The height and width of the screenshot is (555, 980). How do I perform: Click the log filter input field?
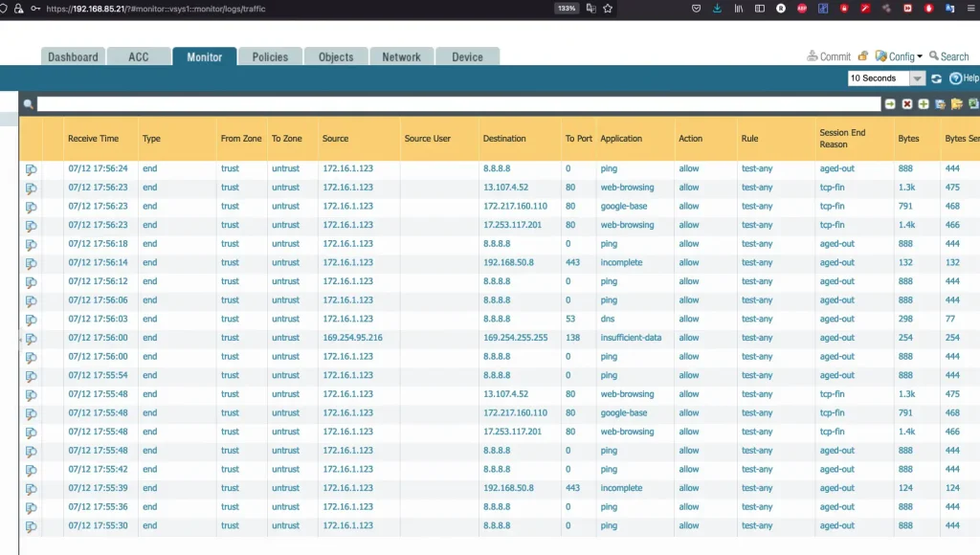coord(457,104)
